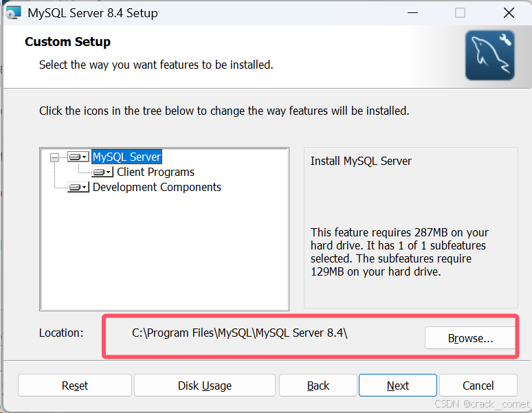Close the MySQL Server Setup window
This screenshot has height=413, width=532.
pos(509,13)
